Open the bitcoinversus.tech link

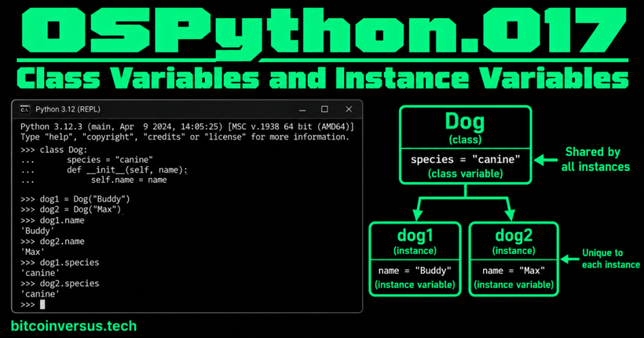(x=74, y=326)
